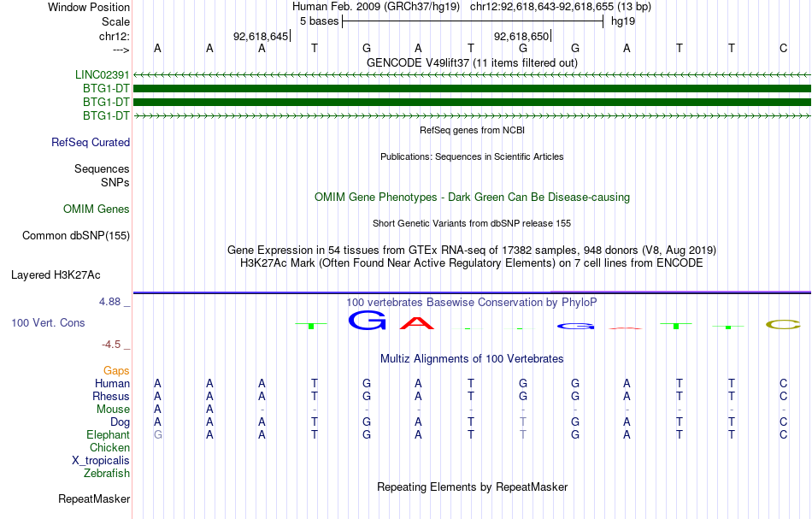
Task: Click the faded G in Elephant row
Action: pyautogui.click(x=157, y=434)
